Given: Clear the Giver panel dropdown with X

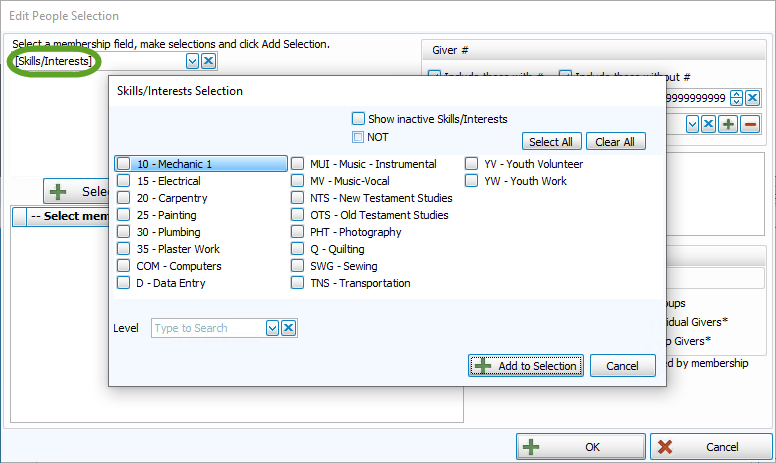Looking at the screenshot, I should pyautogui.click(x=707, y=124).
